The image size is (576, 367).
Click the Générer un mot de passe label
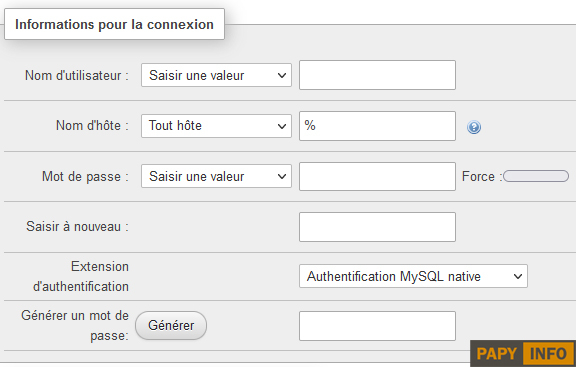click(x=75, y=325)
